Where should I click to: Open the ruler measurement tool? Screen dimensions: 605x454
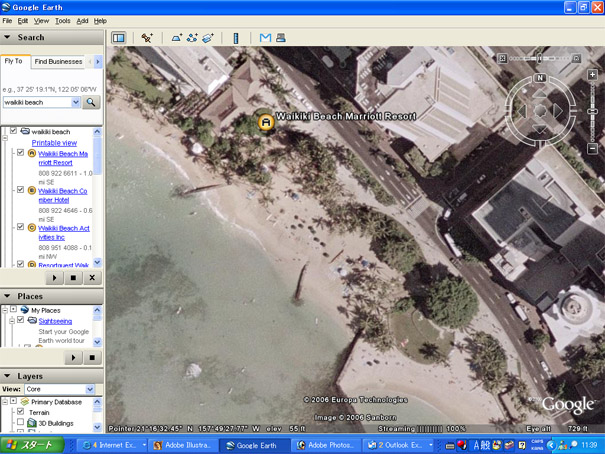(x=236, y=38)
